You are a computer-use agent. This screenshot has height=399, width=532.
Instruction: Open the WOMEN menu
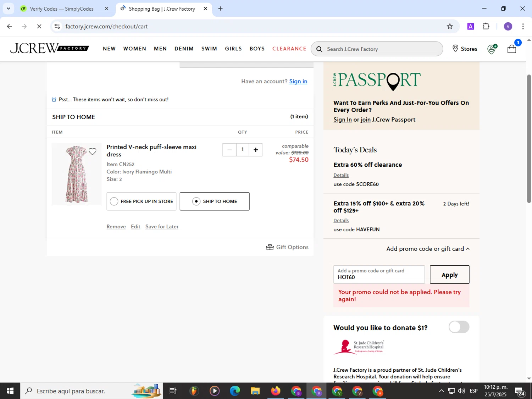(135, 49)
